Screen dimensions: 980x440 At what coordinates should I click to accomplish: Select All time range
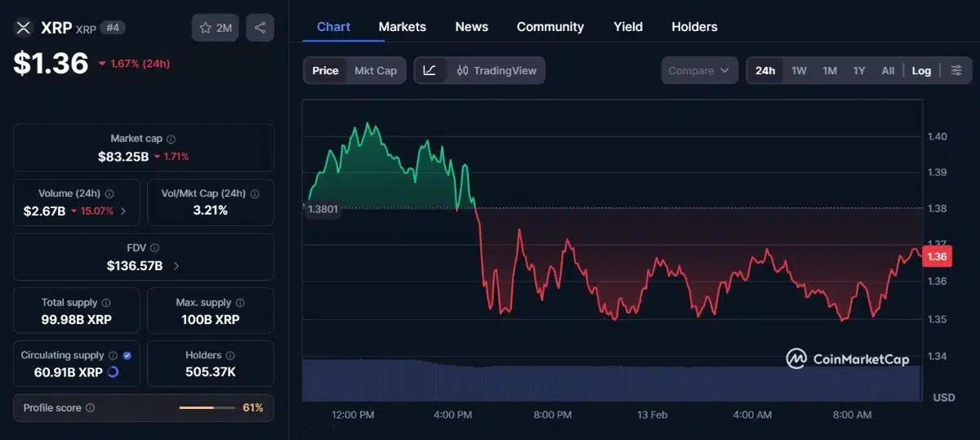point(888,70)
